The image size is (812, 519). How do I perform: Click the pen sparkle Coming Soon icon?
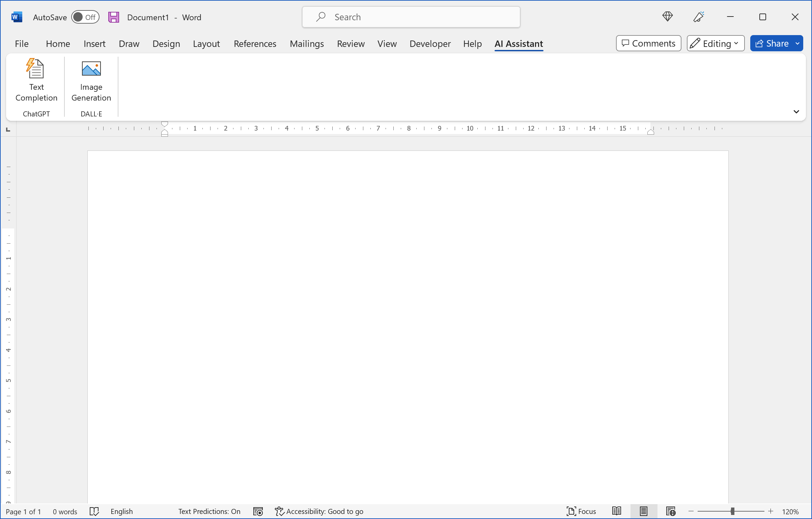698,17
